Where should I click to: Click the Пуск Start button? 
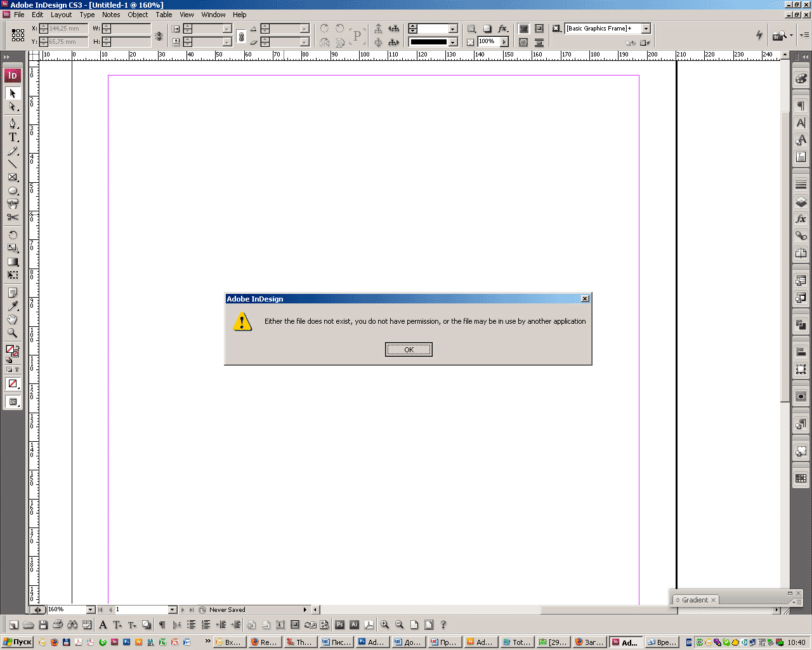pos(17,642)
